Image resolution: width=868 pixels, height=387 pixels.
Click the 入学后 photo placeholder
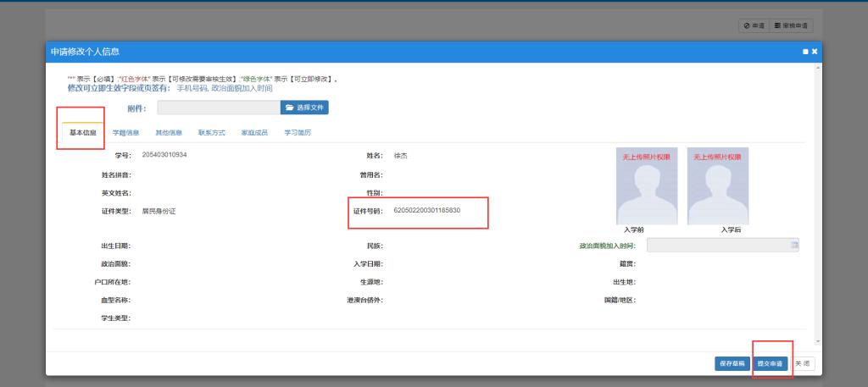[x=718, y=186]
